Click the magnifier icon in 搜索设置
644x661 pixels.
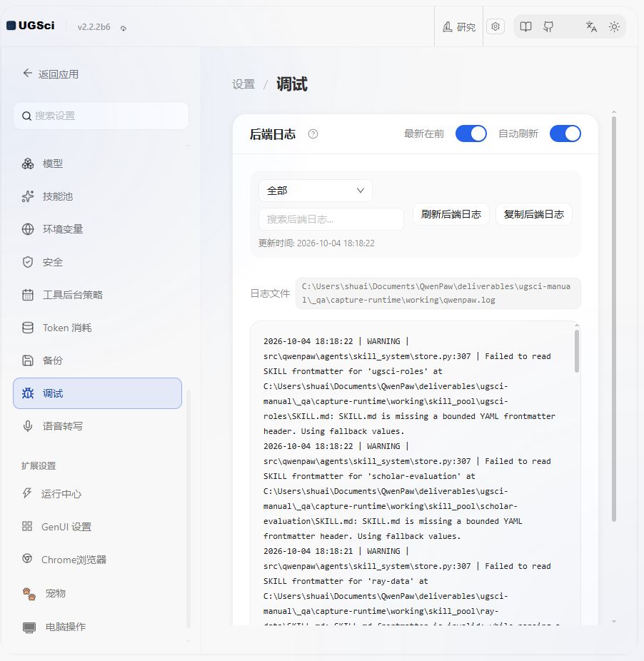[26, 116]
